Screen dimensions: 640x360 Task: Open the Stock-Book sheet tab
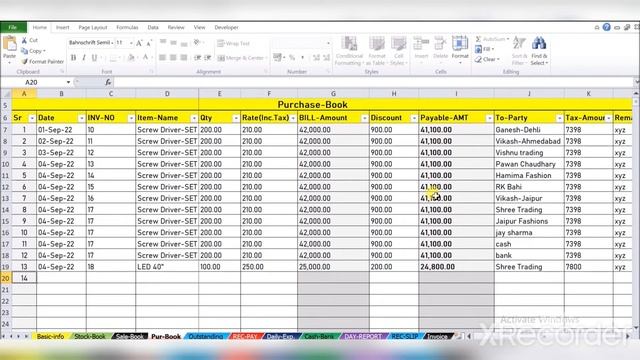[x=90, y=336]
